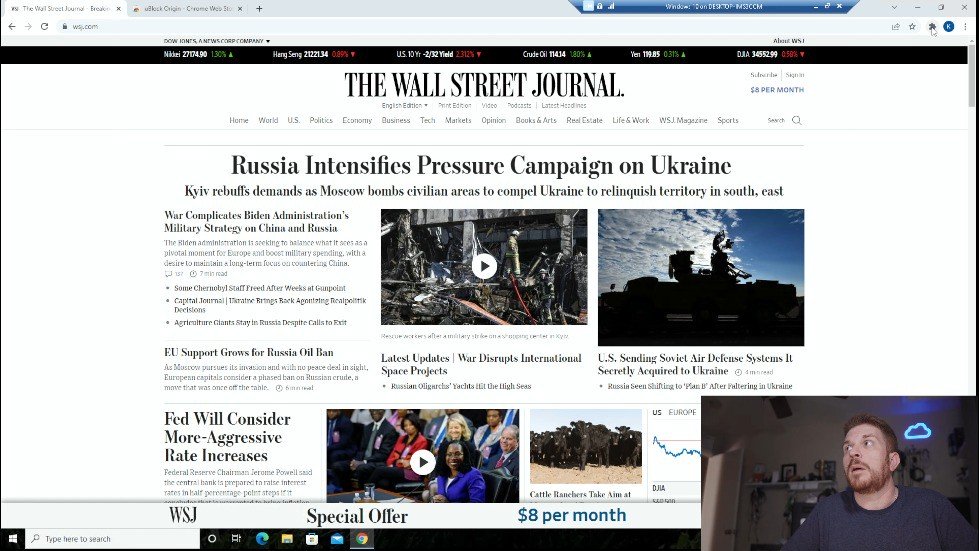Open the Chrome profile avatar
The image size is (979, 551).
coord(948,26)
